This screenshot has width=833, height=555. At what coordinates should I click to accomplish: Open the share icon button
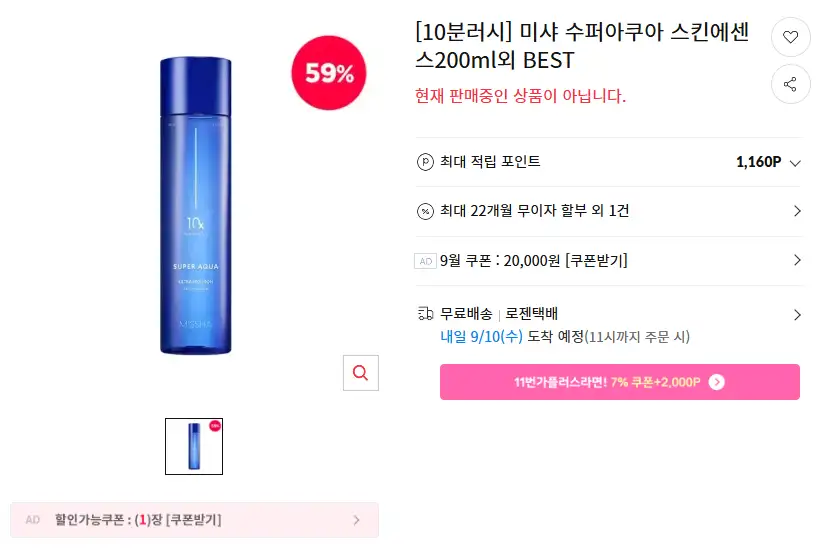[x=790, y=84]
